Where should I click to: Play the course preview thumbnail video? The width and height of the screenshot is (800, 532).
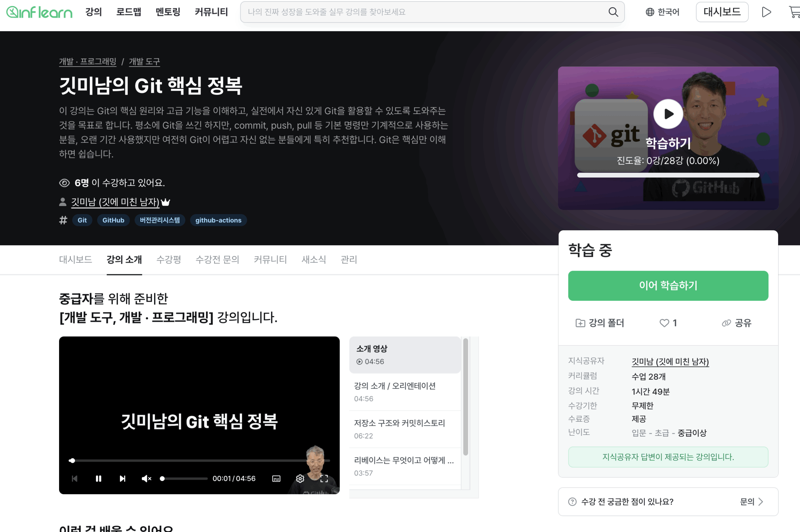[668, 114]
